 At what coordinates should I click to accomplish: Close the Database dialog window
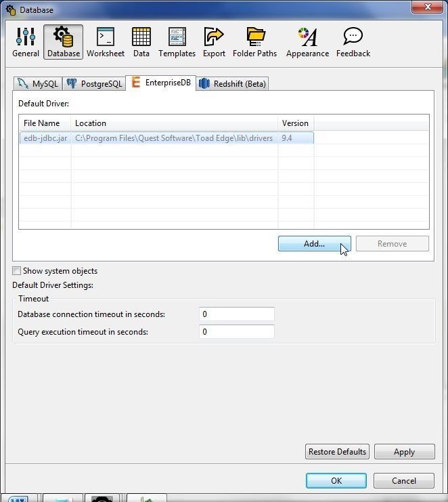[427, 7]
